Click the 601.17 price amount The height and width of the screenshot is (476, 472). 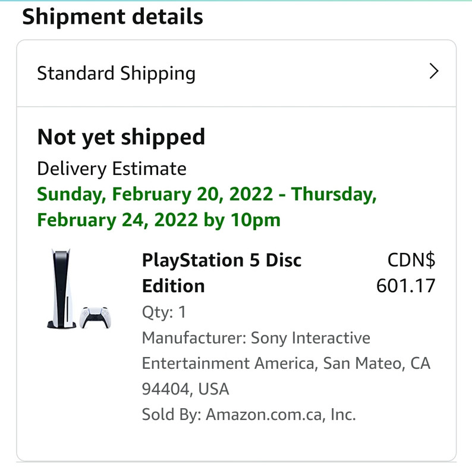(405, 286)
